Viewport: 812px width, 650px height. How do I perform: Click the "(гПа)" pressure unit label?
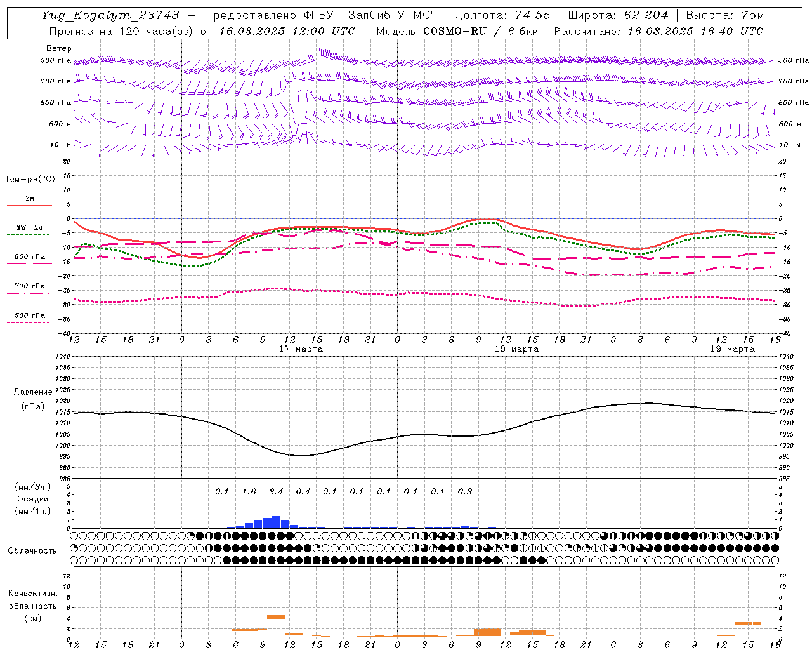coord(33,407)
